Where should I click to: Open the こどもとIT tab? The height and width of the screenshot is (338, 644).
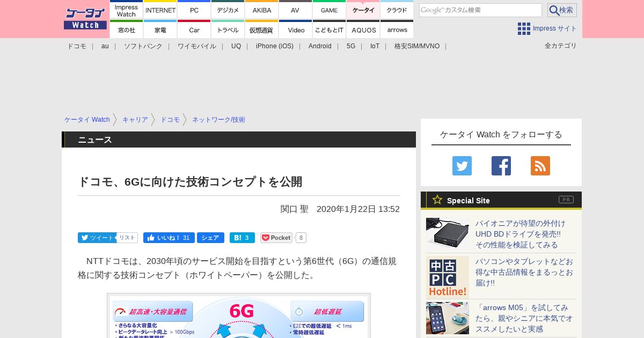[x=329, y=30]
